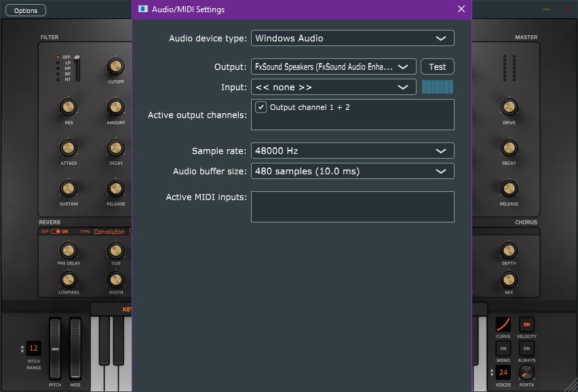The height and width of the screenshot is (392, 578).
Task: Click the chorus DEPTH knob
Action: pos(509,250)
